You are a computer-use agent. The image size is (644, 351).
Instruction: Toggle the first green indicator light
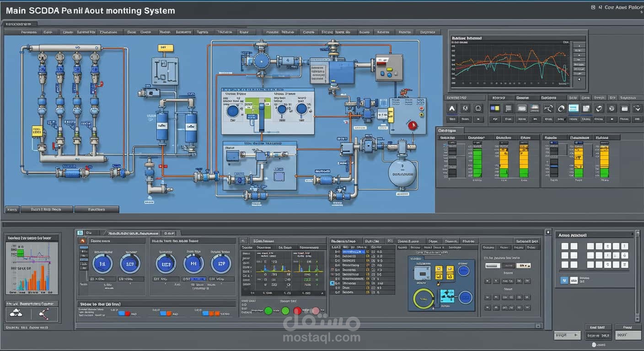click(268, 311)
